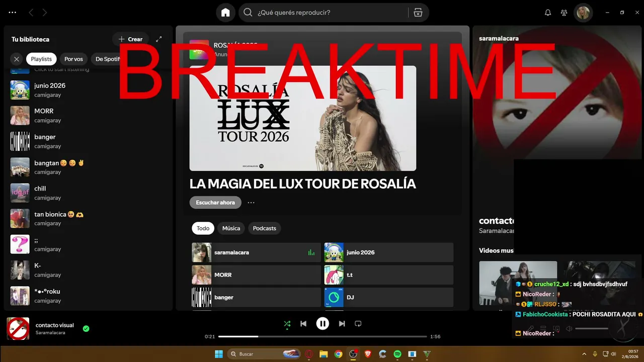
Task: Open the Crear dropdown
Action: [x=130, y=39]
